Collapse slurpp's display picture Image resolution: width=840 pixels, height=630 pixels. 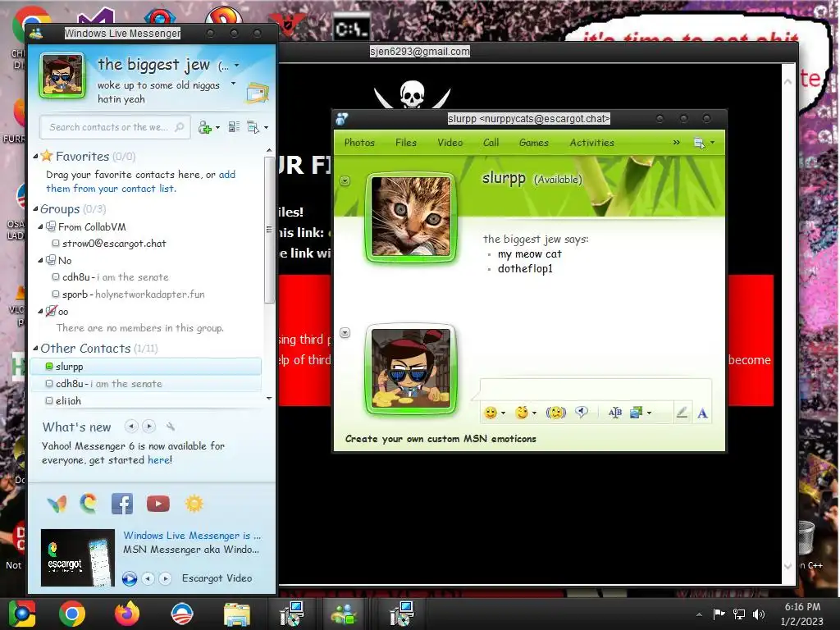tap(345, 181)
